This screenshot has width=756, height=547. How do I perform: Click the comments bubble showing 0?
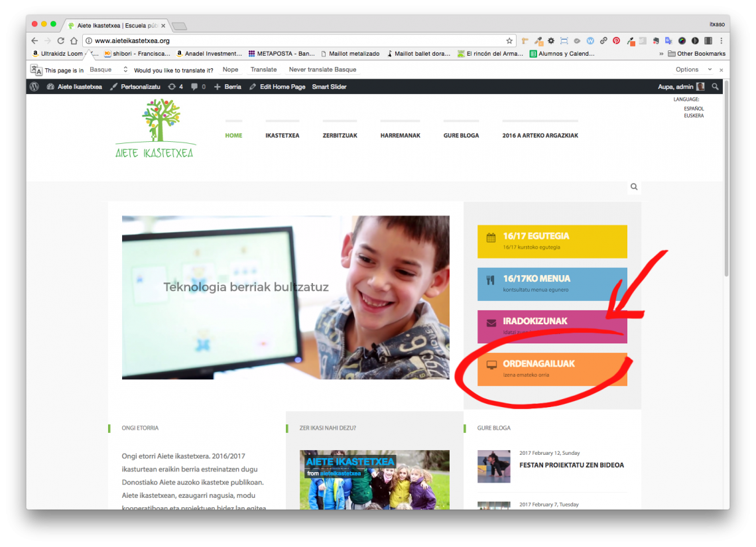click(x=198, y=87)
